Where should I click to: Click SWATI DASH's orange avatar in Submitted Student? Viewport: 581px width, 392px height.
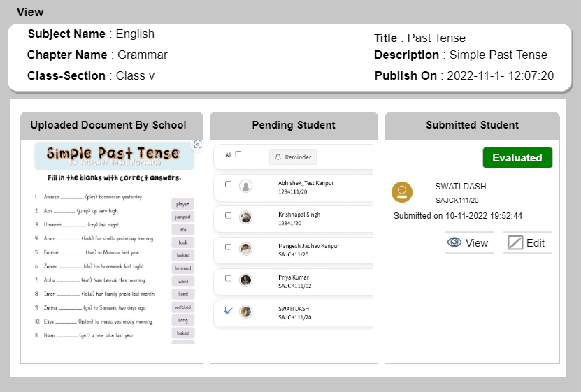tap(402, 192)
